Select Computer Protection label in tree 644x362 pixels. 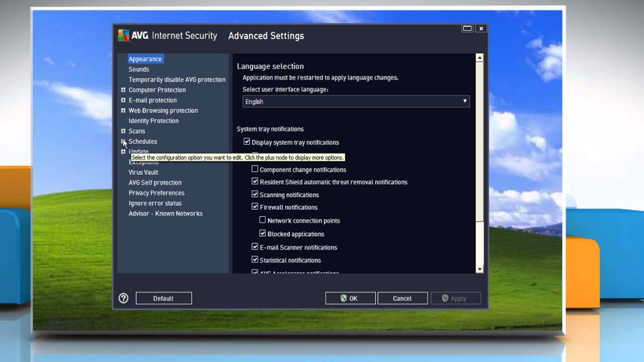pos(157,90)
